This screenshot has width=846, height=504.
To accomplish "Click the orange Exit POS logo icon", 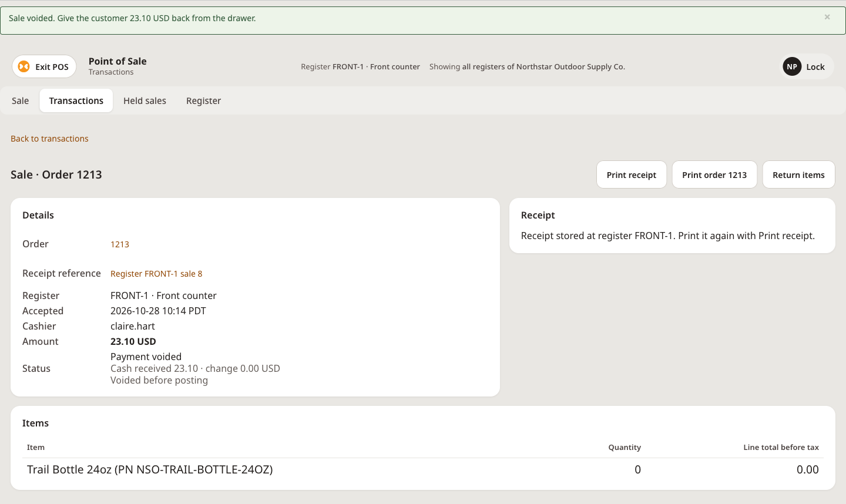I will tap(24, 66).
